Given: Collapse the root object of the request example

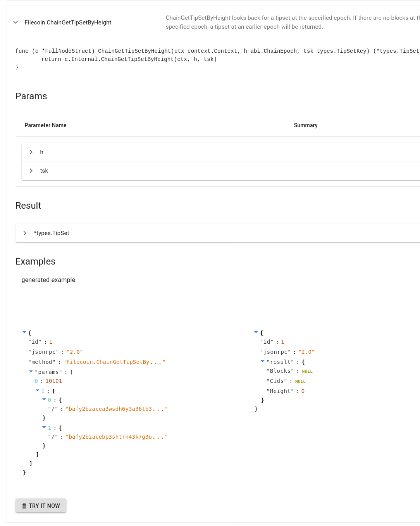Looking at the screenshot, I should (24, 332).
